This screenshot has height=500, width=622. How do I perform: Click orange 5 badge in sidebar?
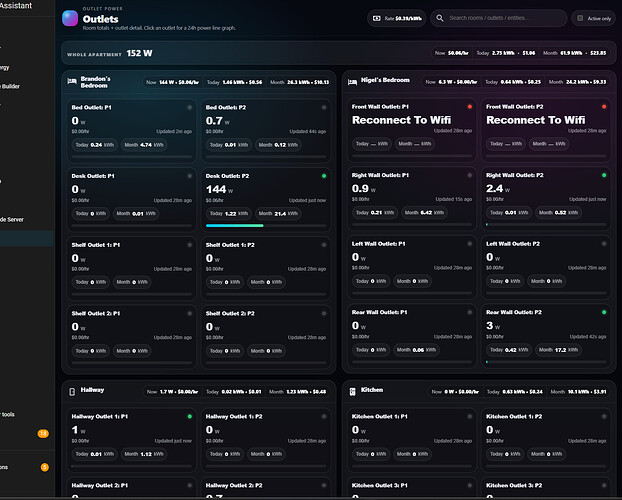44,467
